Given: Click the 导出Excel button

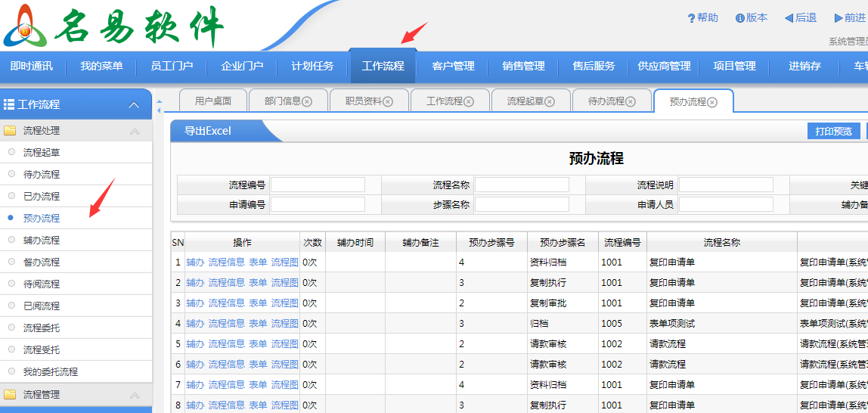Looking at the screenshot, I should (x=208, y=131).
